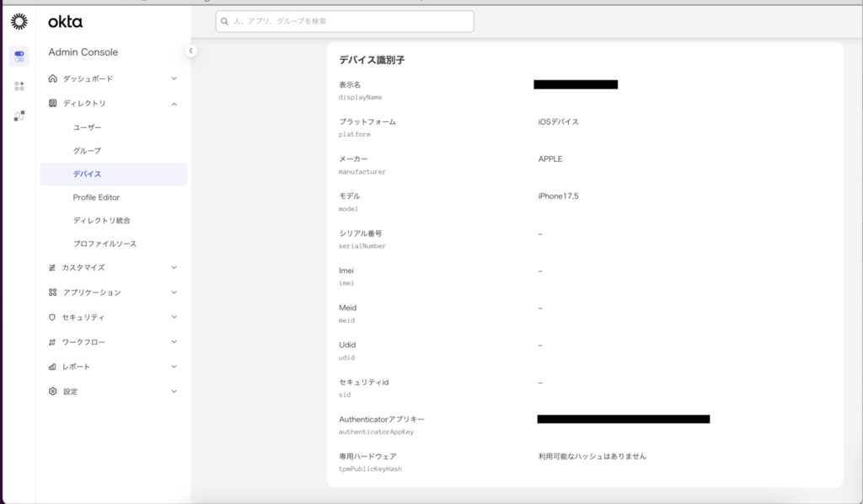Click the Udid label
Viewport: 863px width, 504px height.
click(346, 345)
